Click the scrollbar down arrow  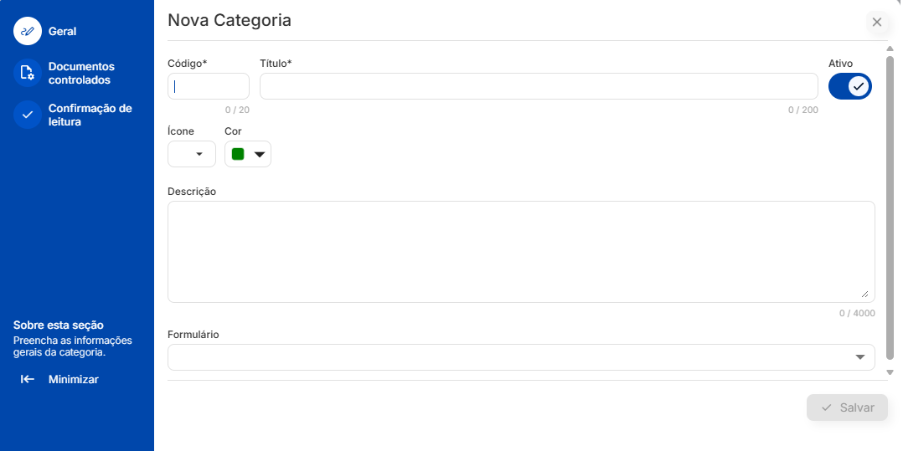(x=890, y=372)
